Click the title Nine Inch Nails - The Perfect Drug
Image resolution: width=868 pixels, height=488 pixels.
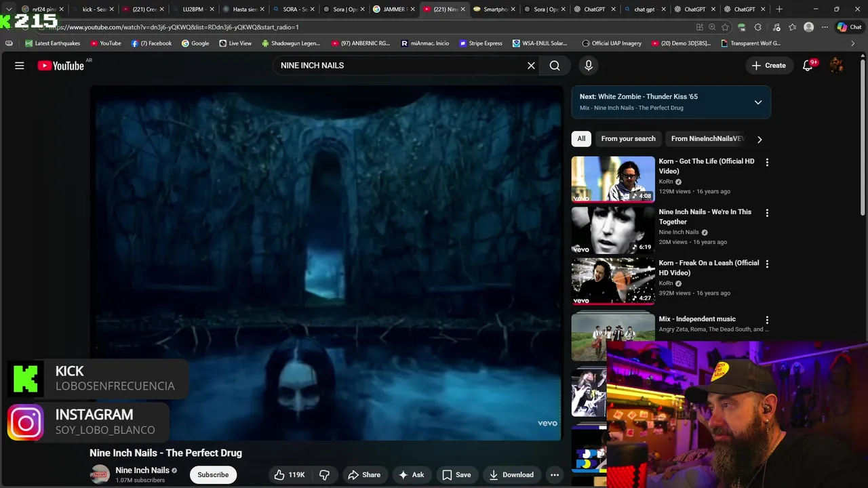pos(165,453)
